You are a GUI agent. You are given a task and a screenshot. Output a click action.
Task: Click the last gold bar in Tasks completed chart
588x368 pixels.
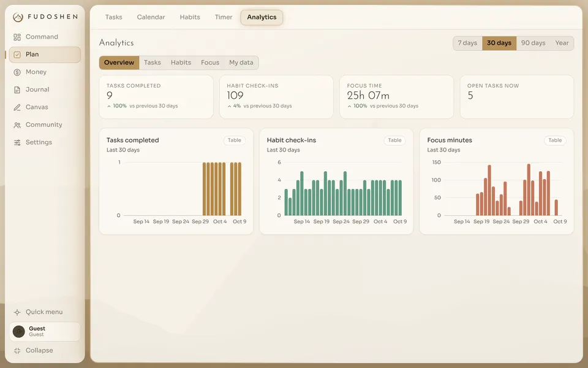click(239, 189)
